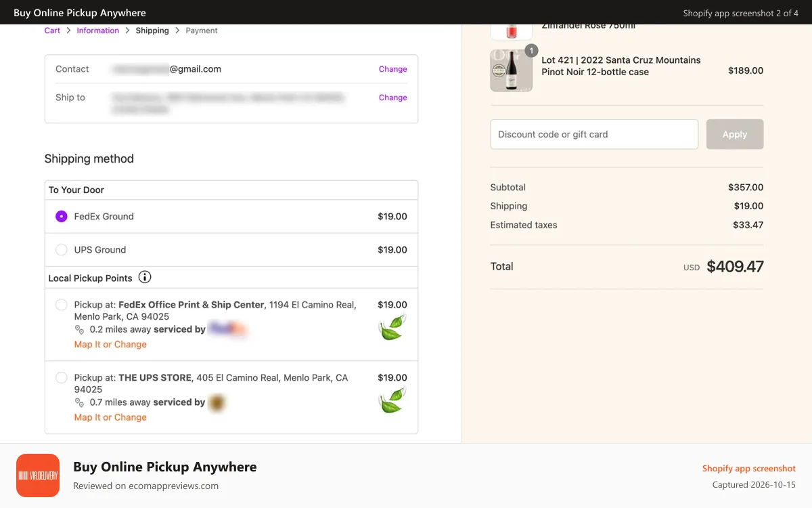The width and height of the screenshot is (812, 508).
Task: Click the Shopify app screenshot label in the footer
Action: coord(749,469)
